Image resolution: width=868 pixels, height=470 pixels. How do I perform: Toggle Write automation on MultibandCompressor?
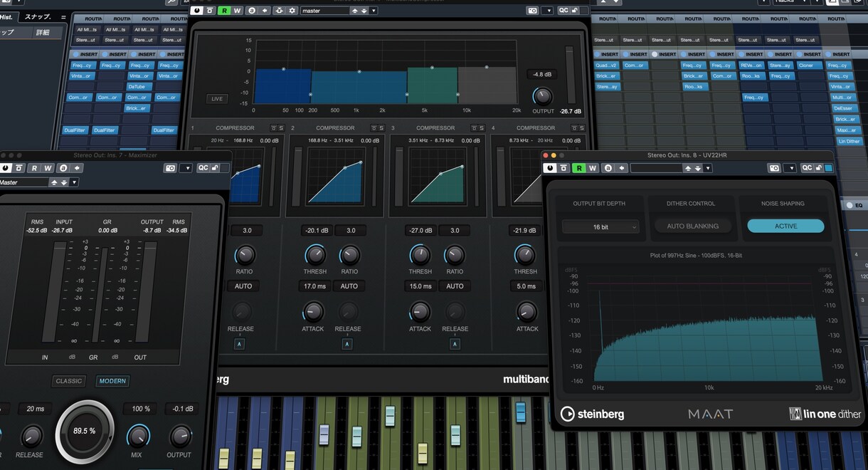click(x=238, y=11)
